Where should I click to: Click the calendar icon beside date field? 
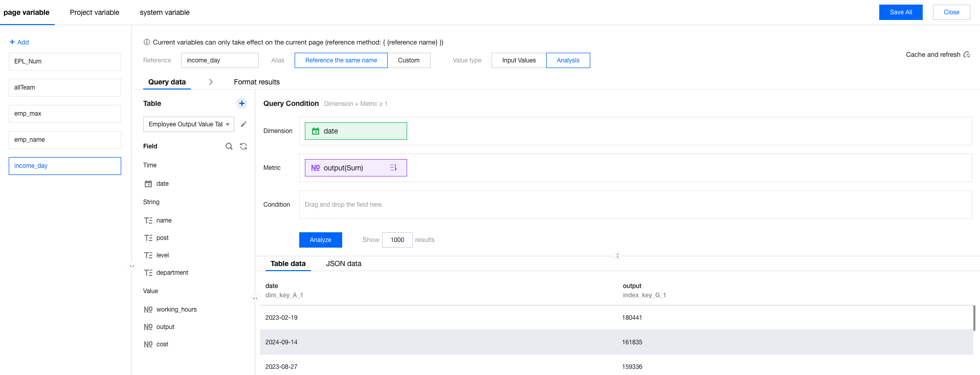coord(148,184)
